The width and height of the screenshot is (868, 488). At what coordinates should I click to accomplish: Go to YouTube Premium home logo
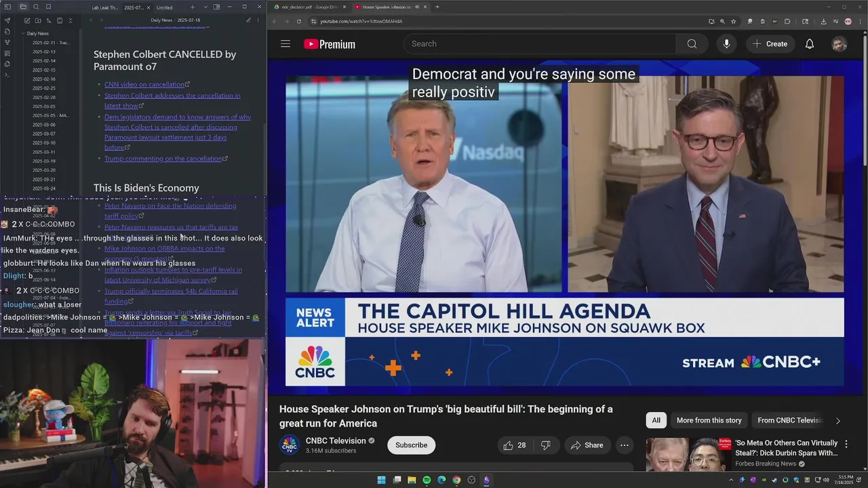(330, 44)
